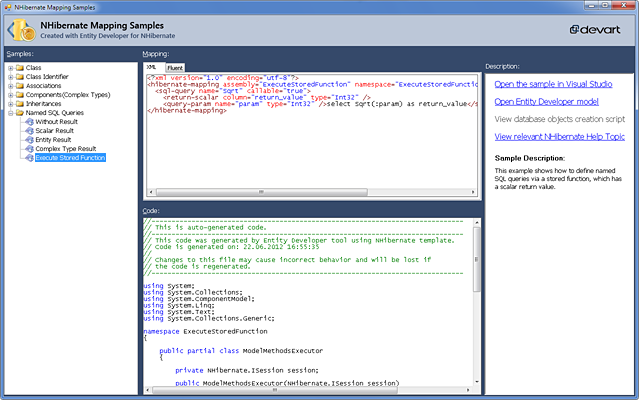Expand the Associations tree node
Viewport: 639px width, 400px height.
(x=11, y=86)
